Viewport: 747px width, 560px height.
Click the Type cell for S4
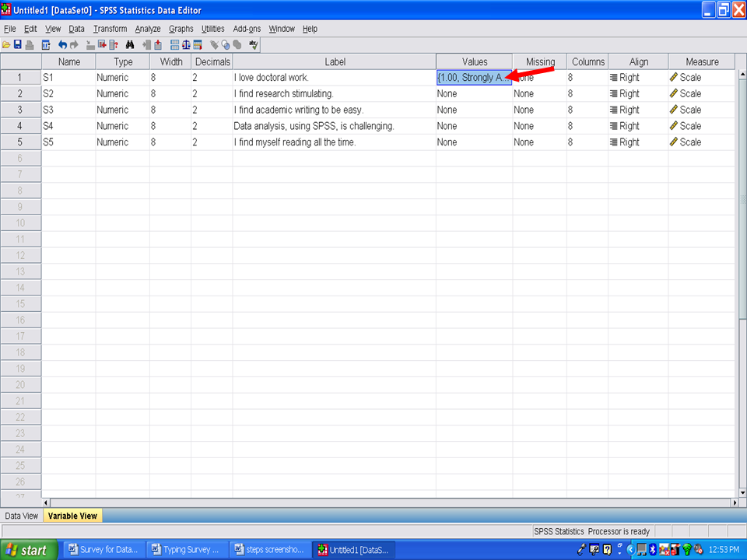[x=122, y=126]
